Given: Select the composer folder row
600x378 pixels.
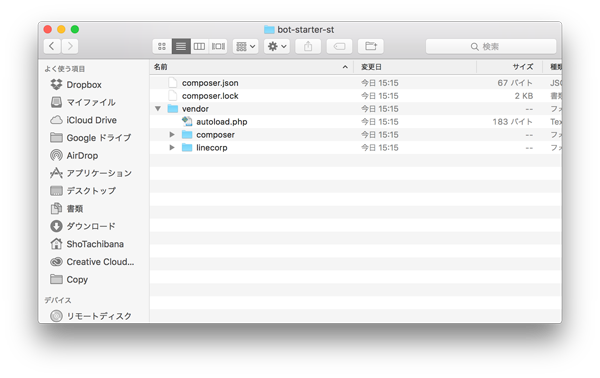Looking at the screenshot, I should click(x=355, y=135).
